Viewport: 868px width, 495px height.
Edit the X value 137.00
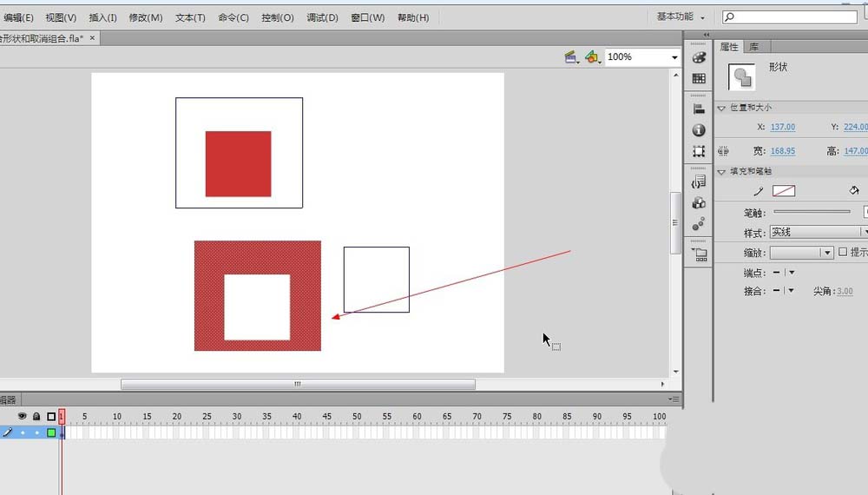coord(783,127)
